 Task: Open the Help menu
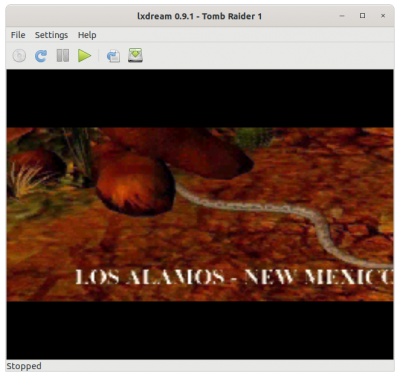coord(87,35)
